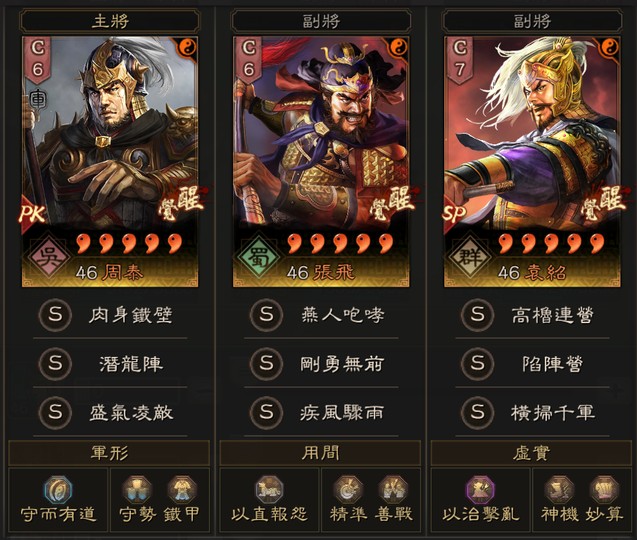Open the 用間 tactics section
Viewport: 637px width, 540px height.
tap(320, 453)
